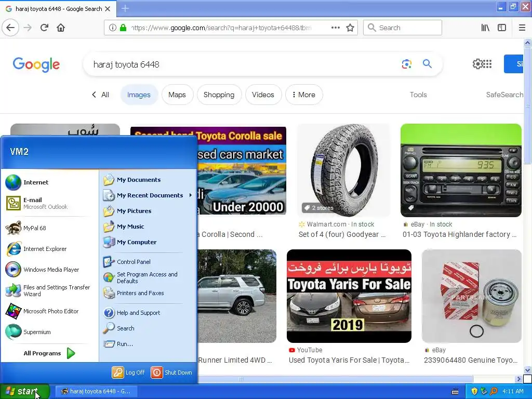Image resolution: width=532 pixels, height=399 pixels.
Task: Click the vertical scrollbar down arrow
Action: click(x=527, y=370)
